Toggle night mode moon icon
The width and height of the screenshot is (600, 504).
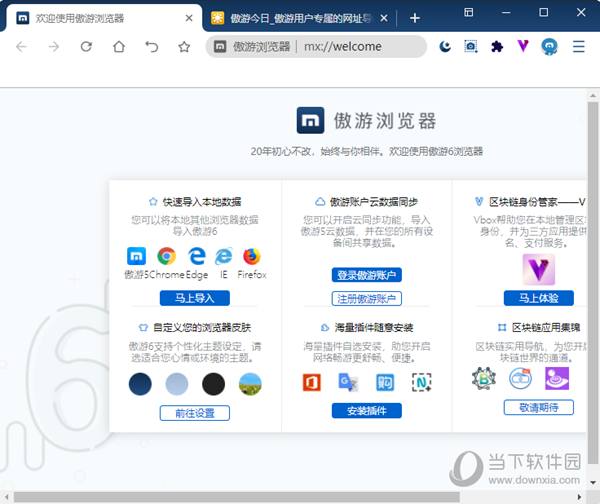pyautogui.click(x=445, y=47)
